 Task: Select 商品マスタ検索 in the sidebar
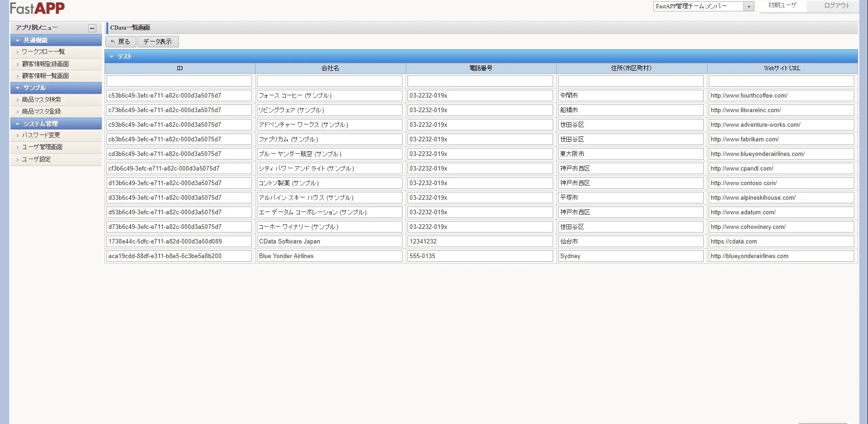tap(42, 99)
